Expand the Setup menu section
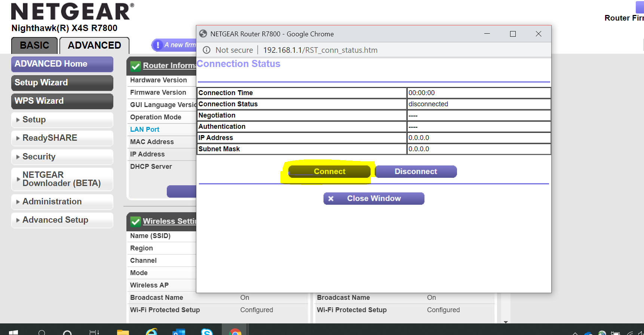 [x=62, y=120]
